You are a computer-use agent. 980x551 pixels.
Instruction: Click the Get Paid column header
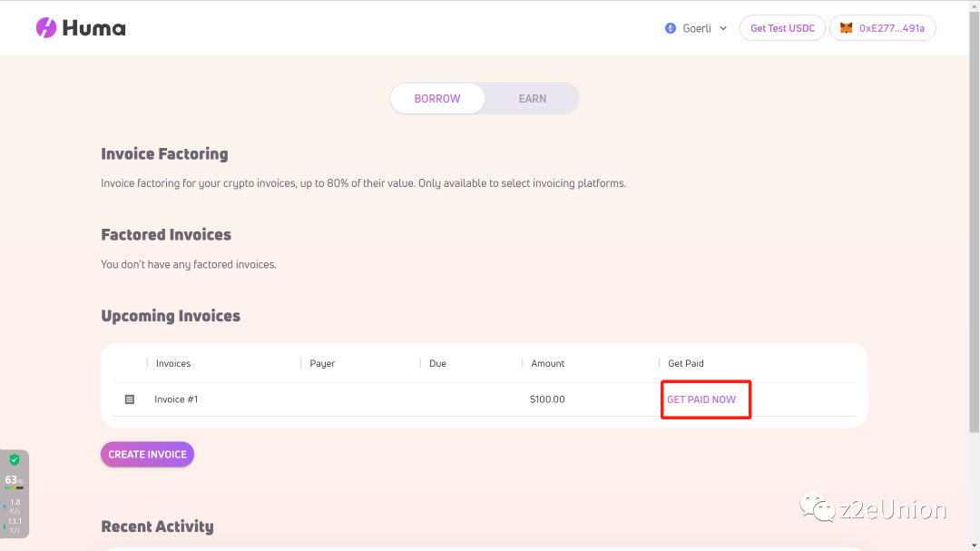(x=686, y=363)
